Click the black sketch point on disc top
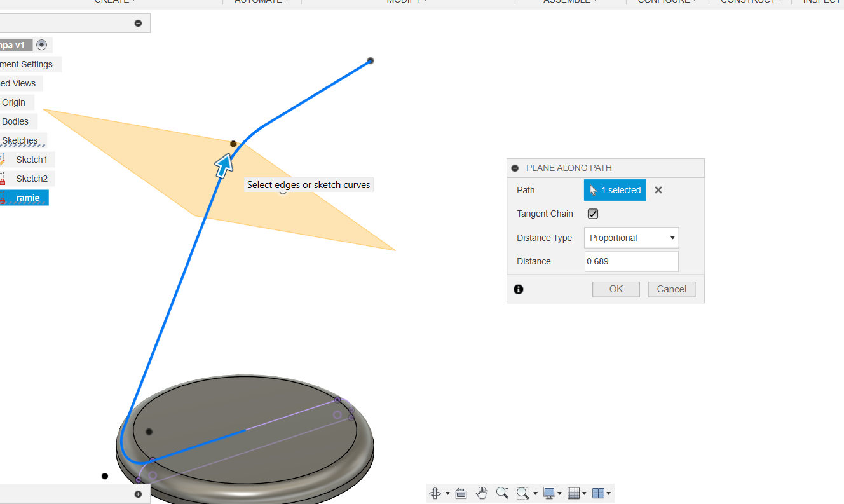The height and width of the screenshot is (504, 844). click(149, 432)
